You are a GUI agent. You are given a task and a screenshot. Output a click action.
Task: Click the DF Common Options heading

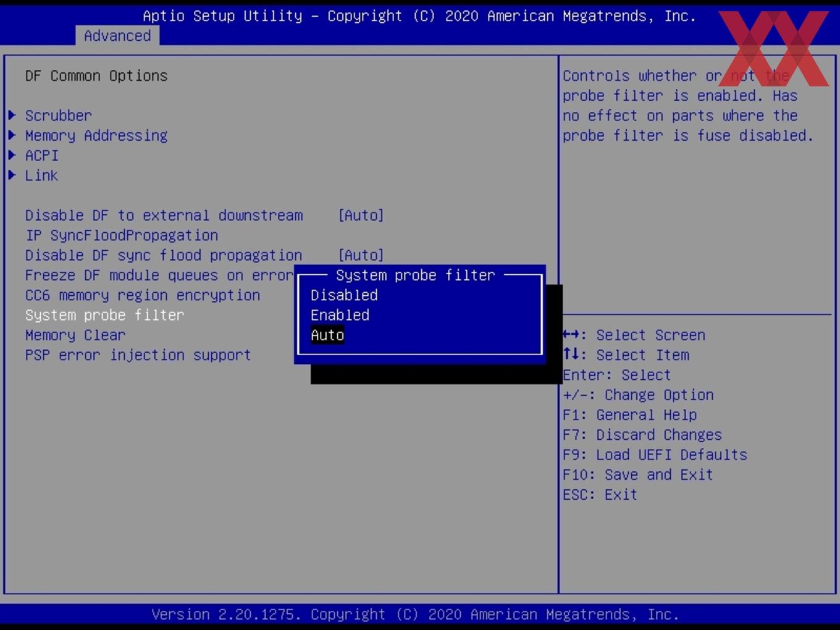coord(96,76)
